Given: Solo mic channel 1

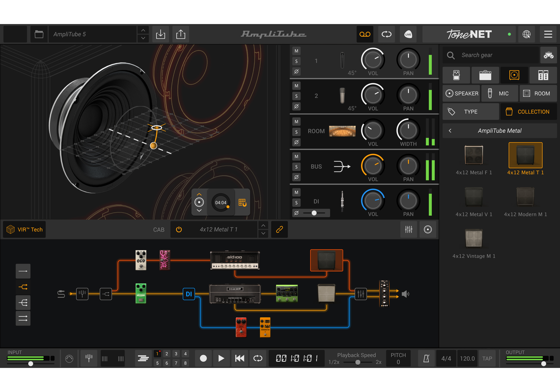Looking at the screenshot, I should click(296, 61).
